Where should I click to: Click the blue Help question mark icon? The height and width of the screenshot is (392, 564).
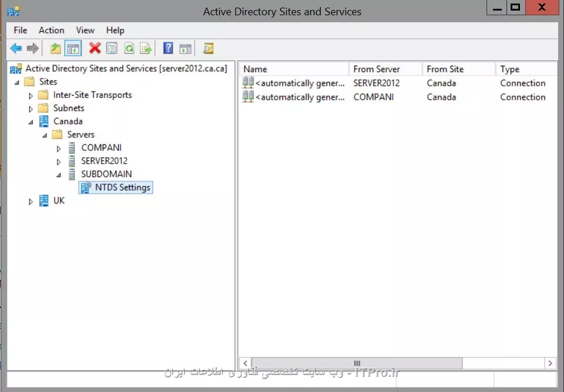click(168, 48)
